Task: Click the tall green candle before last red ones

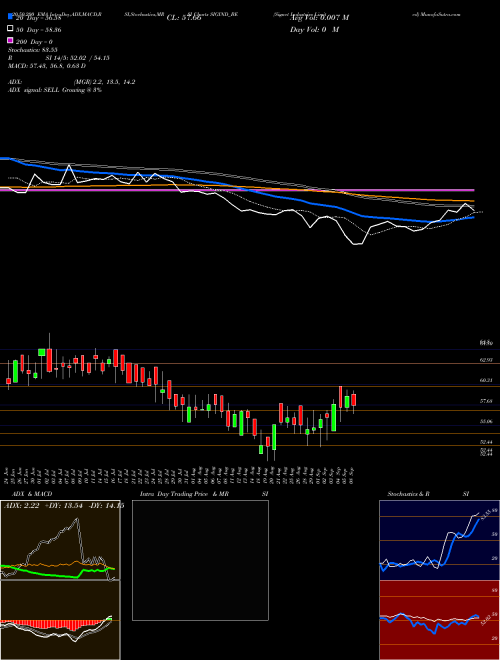Action: [334, 418]
